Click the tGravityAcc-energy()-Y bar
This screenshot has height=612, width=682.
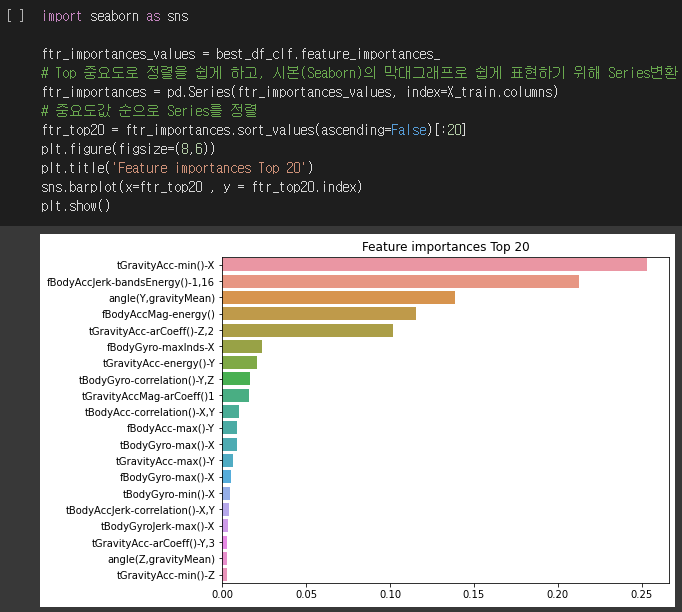(240, 363)
